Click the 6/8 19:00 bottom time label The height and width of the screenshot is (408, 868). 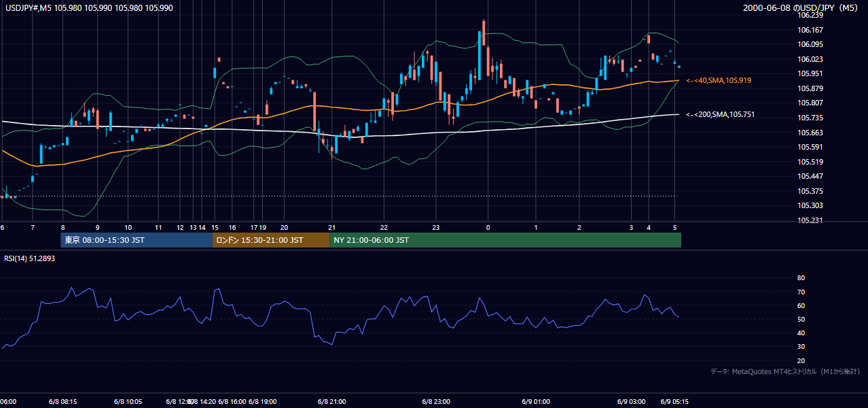[264, 401]
